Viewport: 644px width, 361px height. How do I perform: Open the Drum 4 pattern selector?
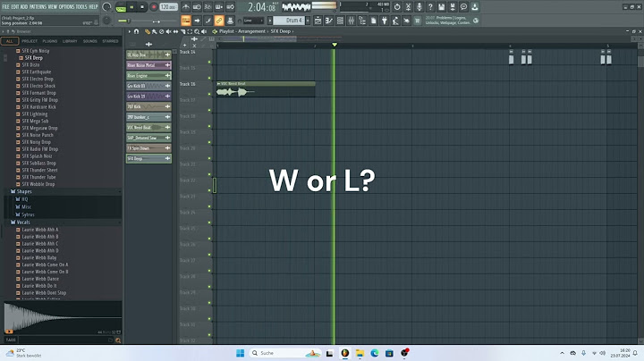pos(288,21)
